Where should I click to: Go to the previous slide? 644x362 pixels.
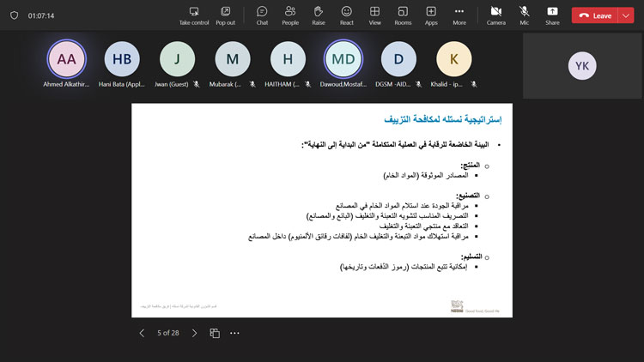(142, 333)
